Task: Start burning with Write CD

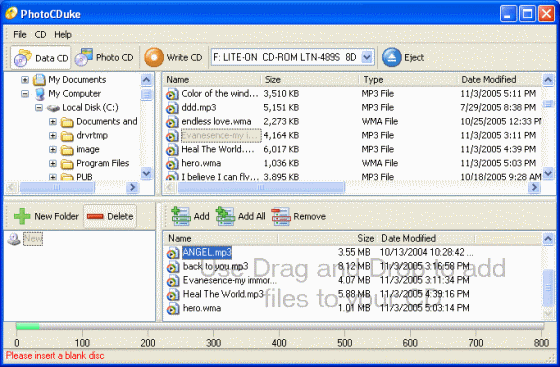Action: click(x=174, y=57)
